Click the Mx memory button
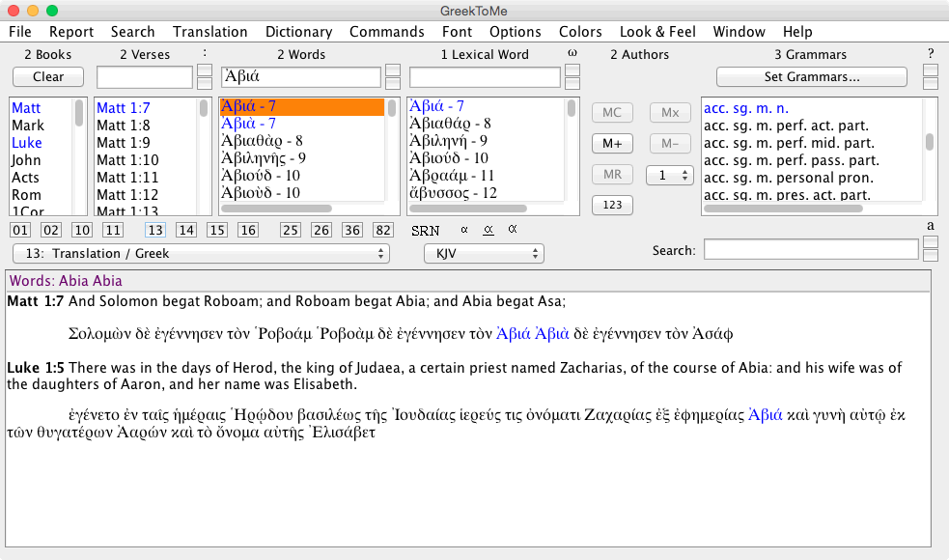Screen dimensions: 949x560 (x=670, y=112)
